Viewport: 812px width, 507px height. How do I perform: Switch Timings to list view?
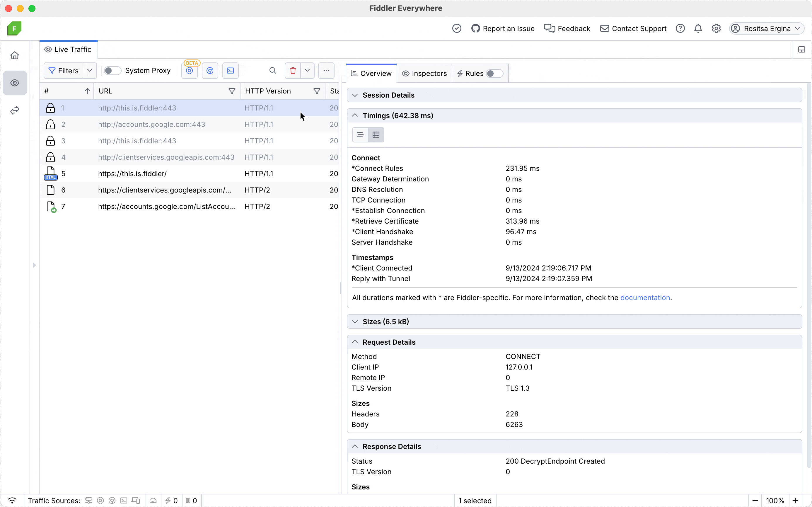[x=360, y=135]
